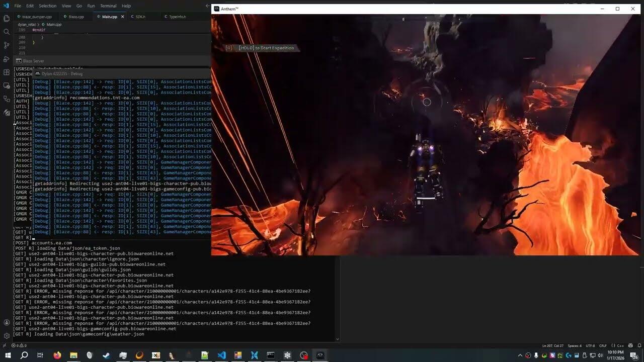Screen dimensions: 644x362
Task: Close the Main.cpp editor tab
Action: click(x=122, y=17)
